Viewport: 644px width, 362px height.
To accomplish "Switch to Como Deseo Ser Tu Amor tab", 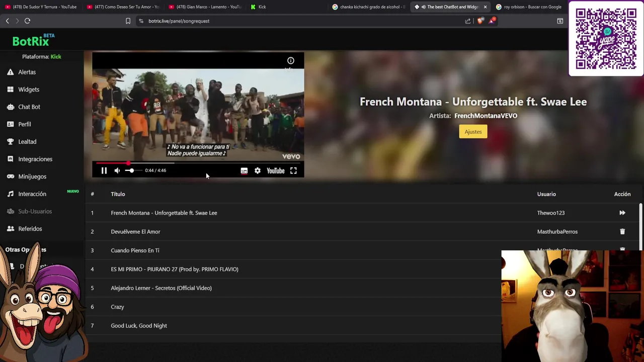I will [123, 7].
